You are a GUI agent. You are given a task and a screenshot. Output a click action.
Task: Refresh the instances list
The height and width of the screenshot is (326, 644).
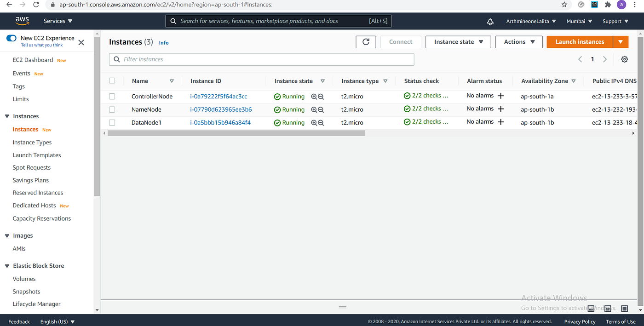click(366, 42)
